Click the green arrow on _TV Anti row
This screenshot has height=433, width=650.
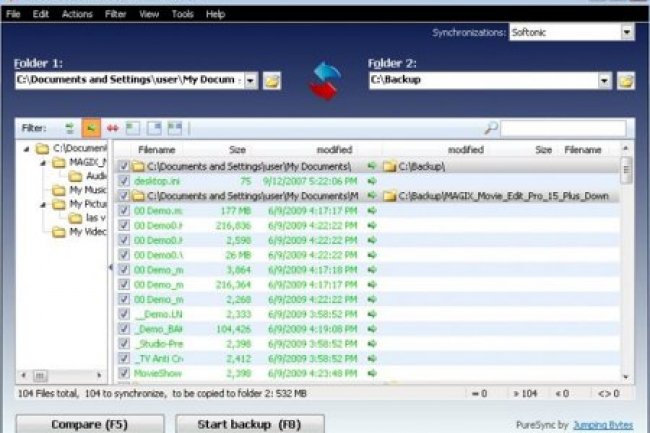pos(372,358)
